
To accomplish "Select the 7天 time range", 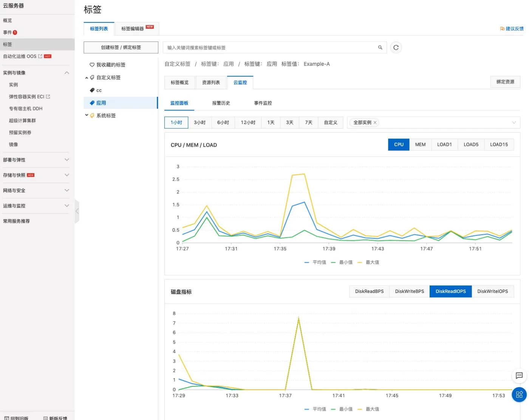I will (x=309, y=122).
